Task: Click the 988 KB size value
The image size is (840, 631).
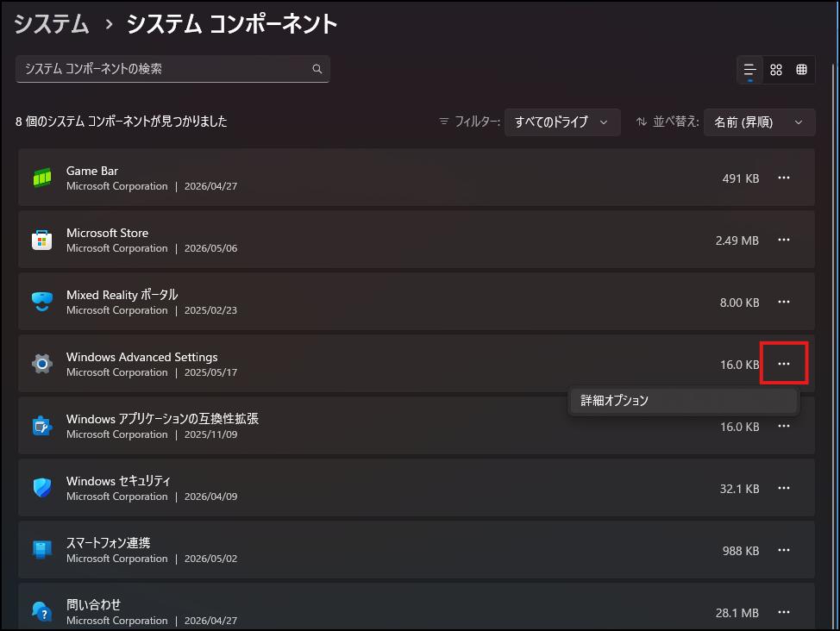Action: 740,551
